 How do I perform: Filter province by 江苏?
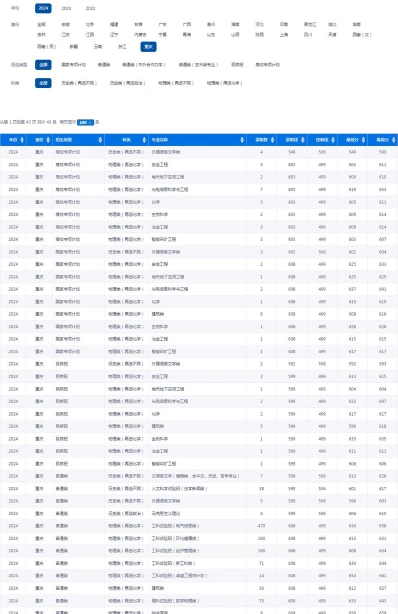point(66,35)
